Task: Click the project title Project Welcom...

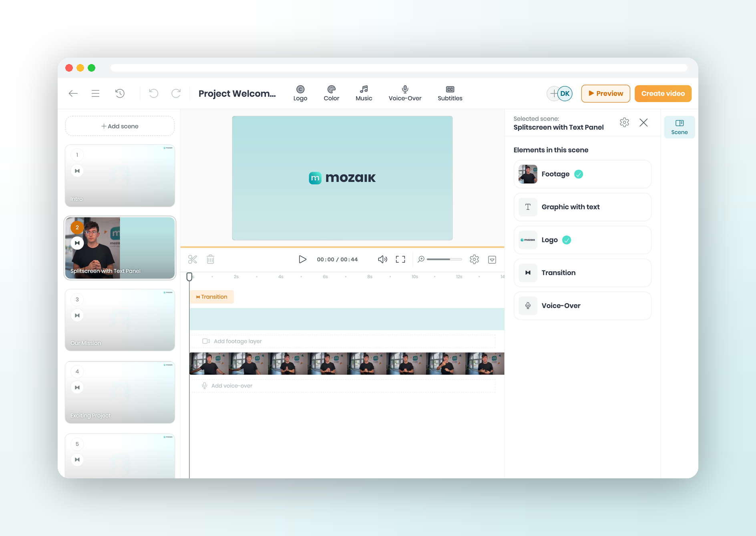Action: pos(237,94)
